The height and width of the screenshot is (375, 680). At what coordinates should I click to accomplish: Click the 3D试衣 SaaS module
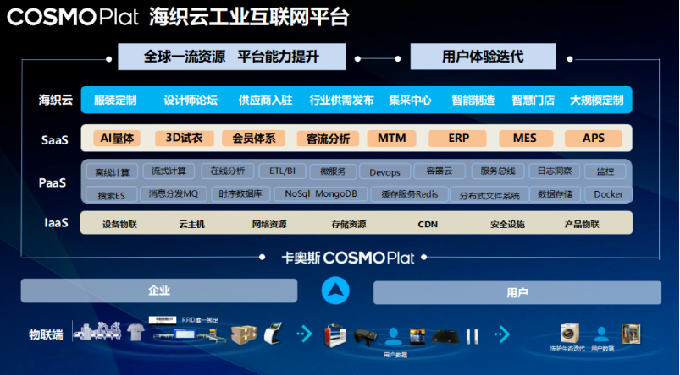click(184, 138)
